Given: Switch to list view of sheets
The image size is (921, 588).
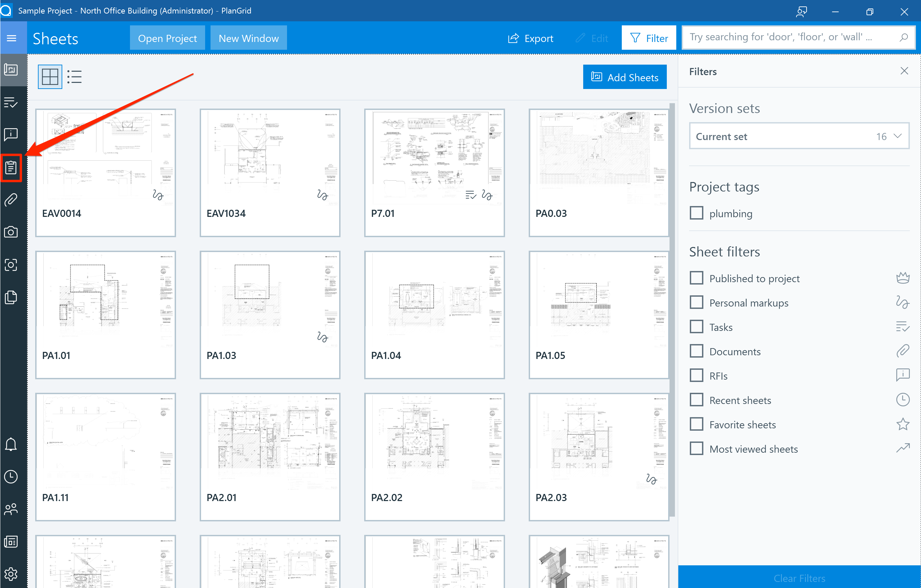Looking at the screenshot, I should [74, 77].
